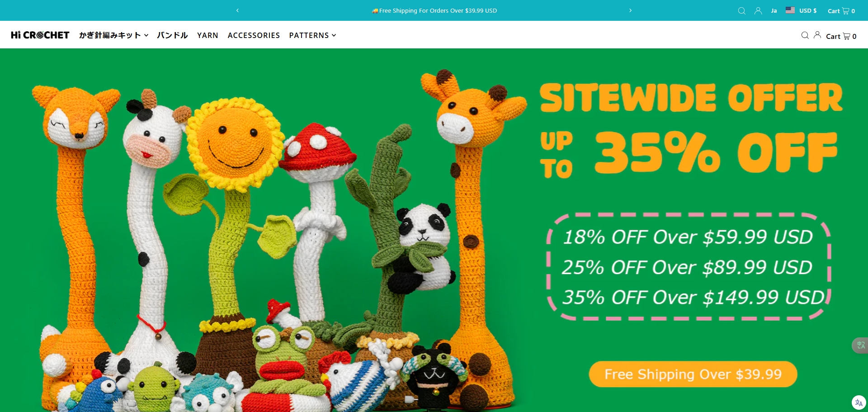868x412 pixels.
Task: Click the search icon in teal top bar
Action: tap(741, 11)
